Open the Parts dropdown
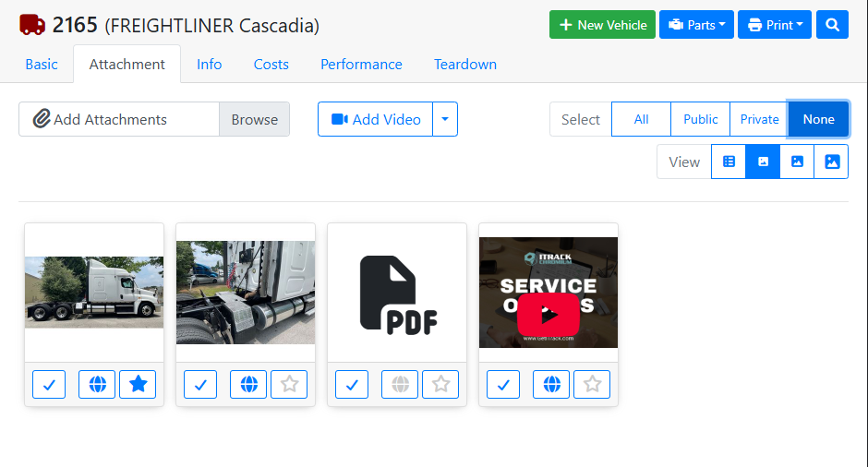 [x=696, y=25]
